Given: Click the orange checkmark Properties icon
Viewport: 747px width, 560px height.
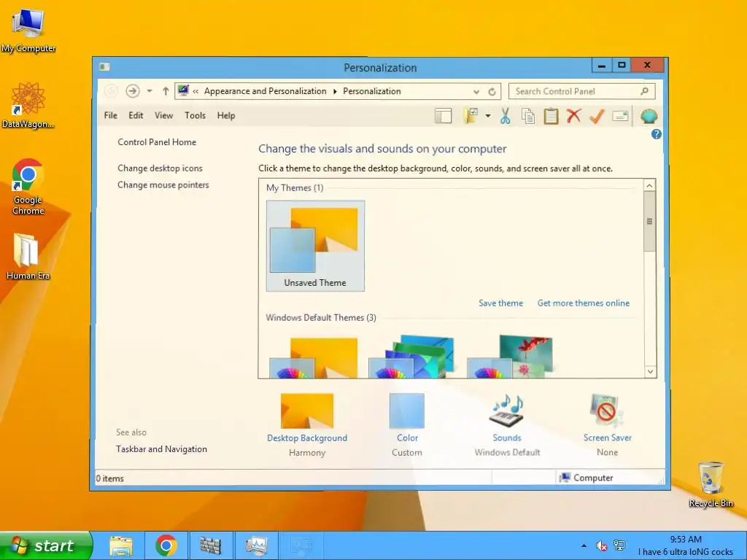Looking at the screenshot, I should [x=597, y=116].
